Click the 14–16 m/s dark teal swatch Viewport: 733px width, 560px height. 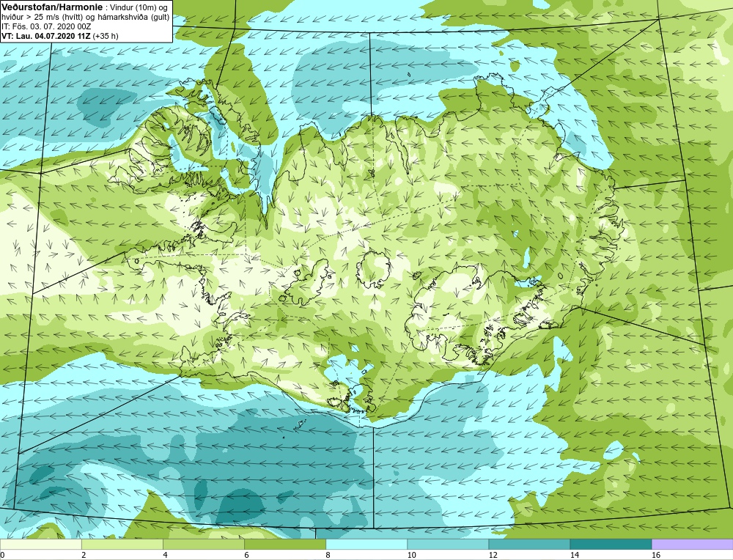pyautogui.click(x=611, y=544)
